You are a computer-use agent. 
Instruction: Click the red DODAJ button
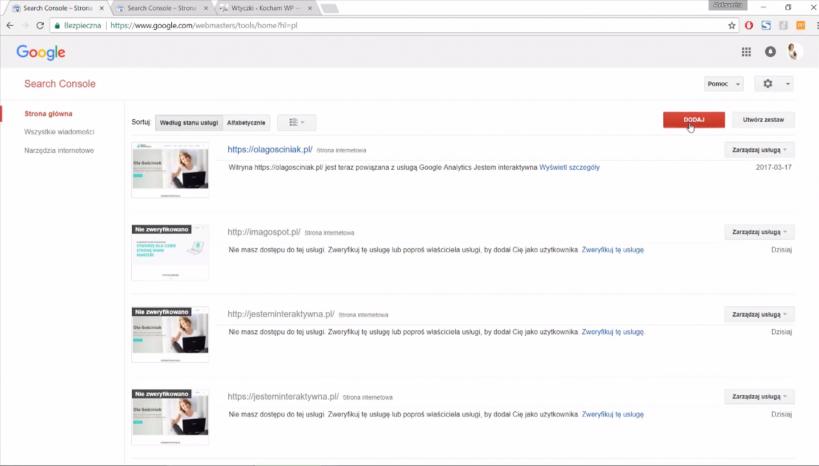[x=694, y=120]
